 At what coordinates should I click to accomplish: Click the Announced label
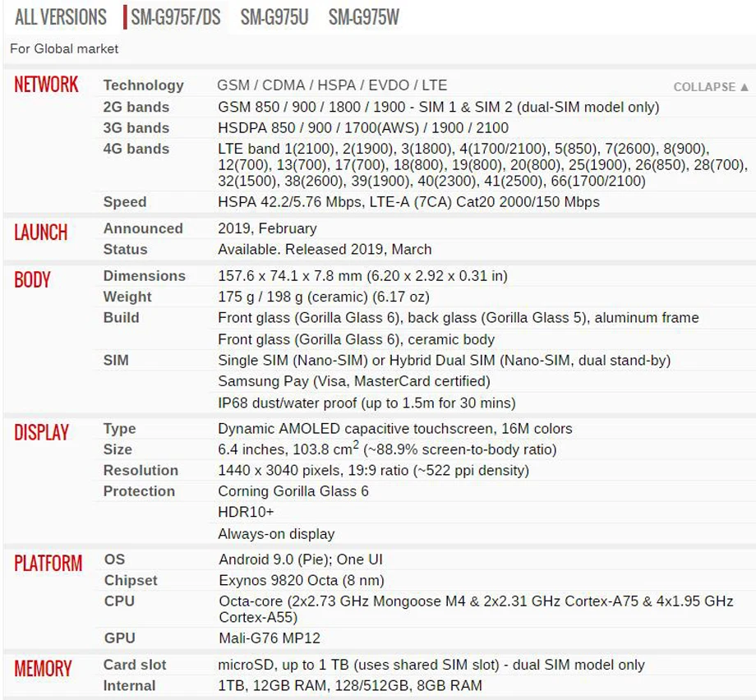click(x=143, y=228)
